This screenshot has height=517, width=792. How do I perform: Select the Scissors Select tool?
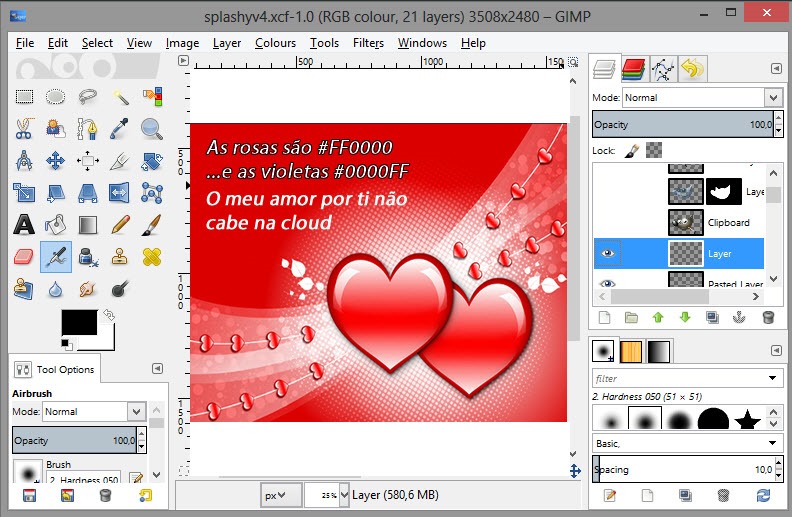tap(24, 129)
